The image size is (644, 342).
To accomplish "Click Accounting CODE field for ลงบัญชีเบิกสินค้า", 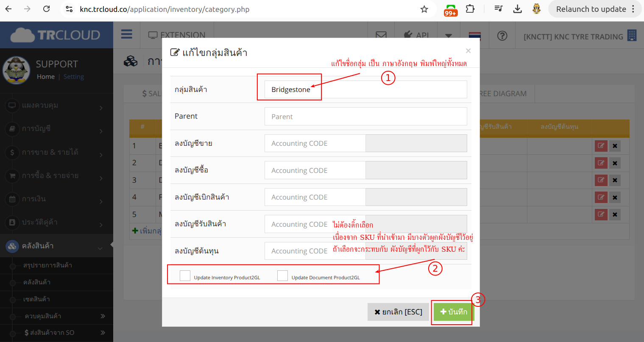I will tap(315, 197).
